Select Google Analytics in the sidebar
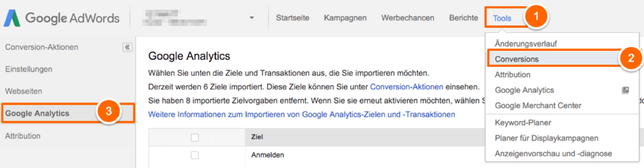644x168 pixels. pyautogui.click(x=37, y=114)
